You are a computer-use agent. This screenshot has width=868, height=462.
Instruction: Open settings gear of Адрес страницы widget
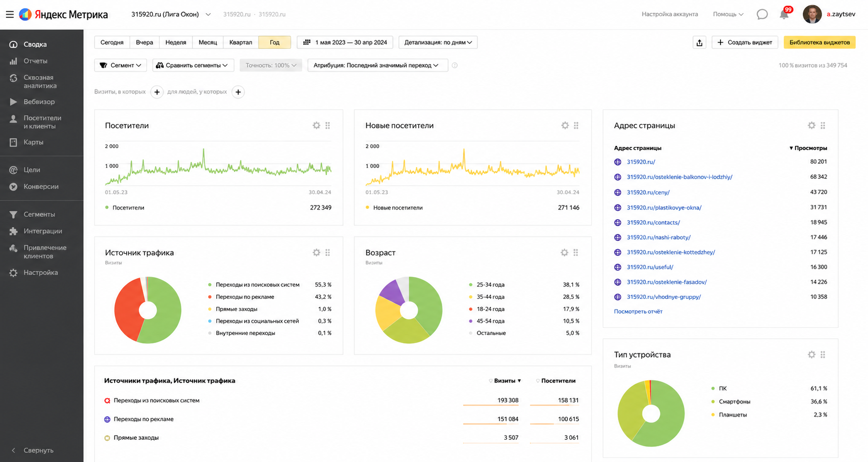(811, 125)
